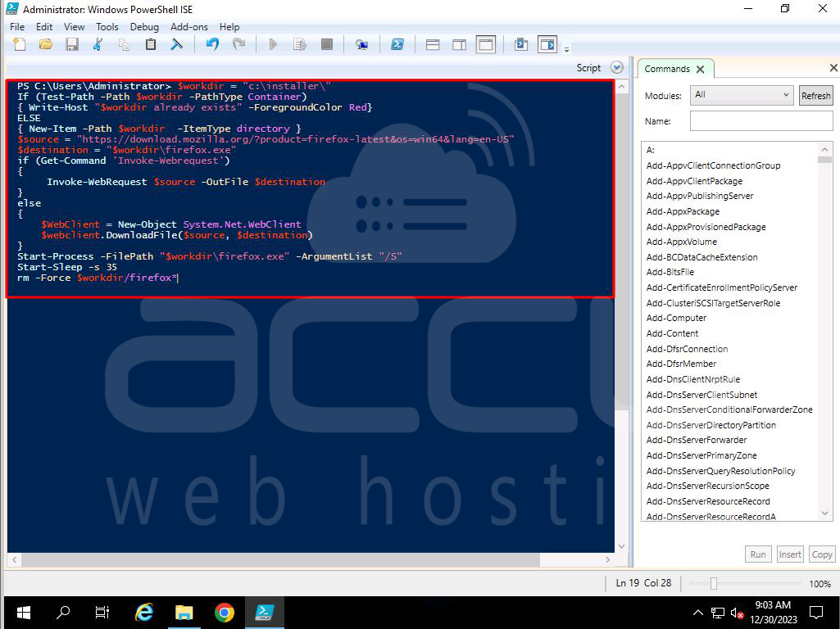This screenshot has width=840, height=629.
Task: Run selection toolbar icon
Action: 299,44
